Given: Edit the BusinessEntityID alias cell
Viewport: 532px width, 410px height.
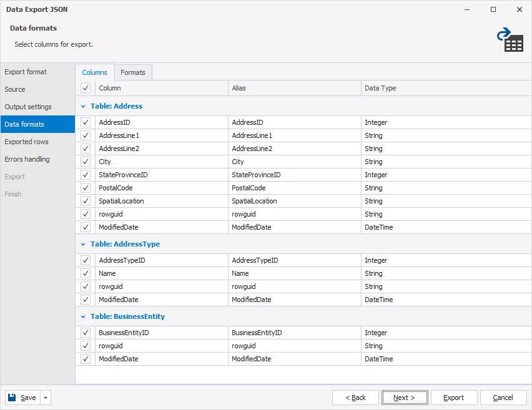Looking at the screenshot, I should pyautogui.click(x=295, y=333).
